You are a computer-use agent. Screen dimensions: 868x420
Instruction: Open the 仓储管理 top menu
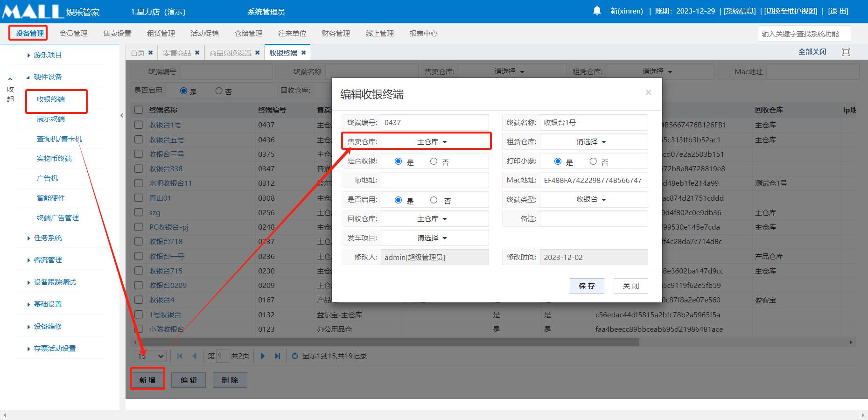[x=249, y=34]
